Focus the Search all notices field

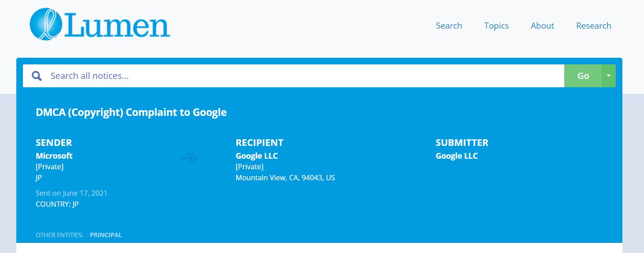click(x=304, y=76)
